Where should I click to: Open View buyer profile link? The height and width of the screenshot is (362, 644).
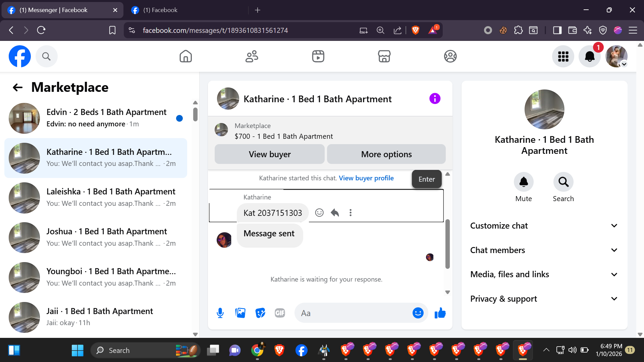366,178
